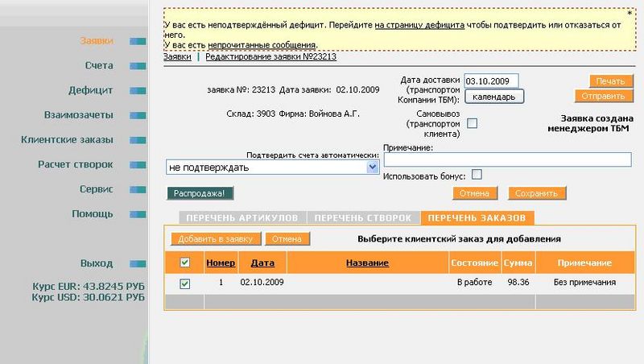Open Счета in the sidebar menu
Viewport: 644px width, 364px height.
pos(98,65)
